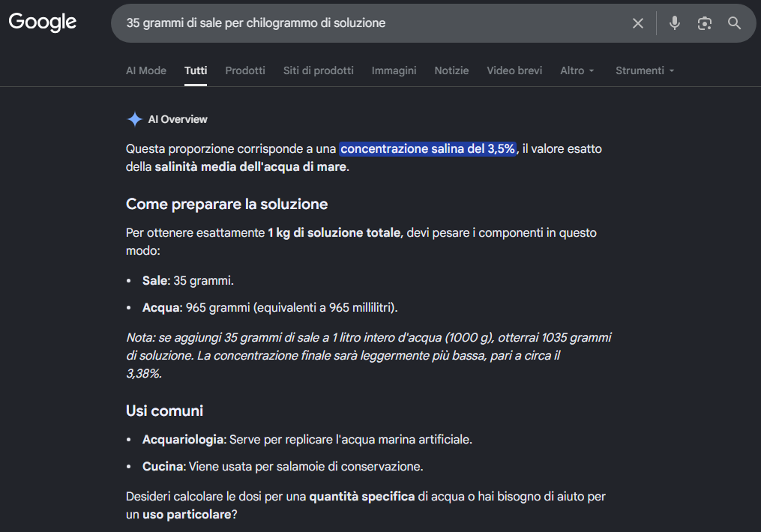Open search by image camera icon
Image resolution: width=761 pixels, height=532 pixels.
pyautogui.click(x=704, y=22)
